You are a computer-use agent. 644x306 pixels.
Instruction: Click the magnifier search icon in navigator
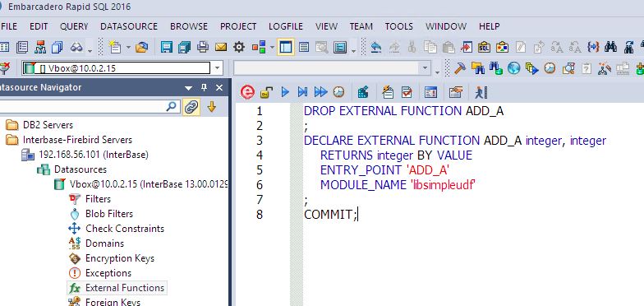pyautogui.click(x=171, y=107)
